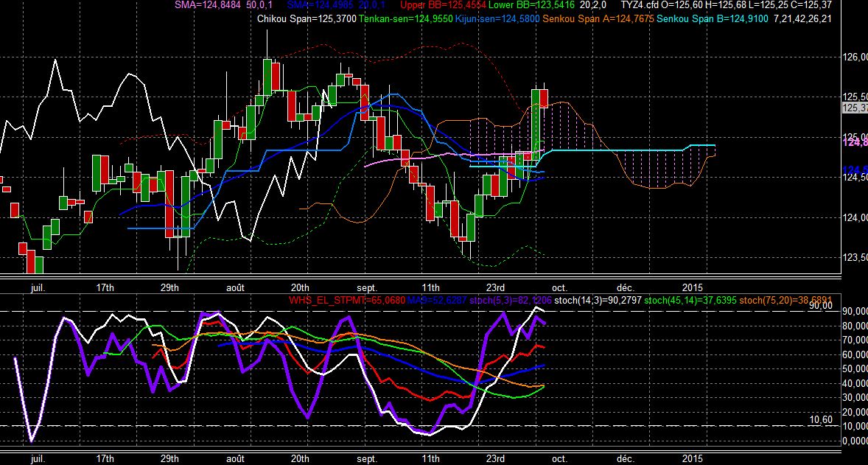Click 17th on the price chart date axis
The width and height of the screenshot is (868, 465).
coord(105,287)
